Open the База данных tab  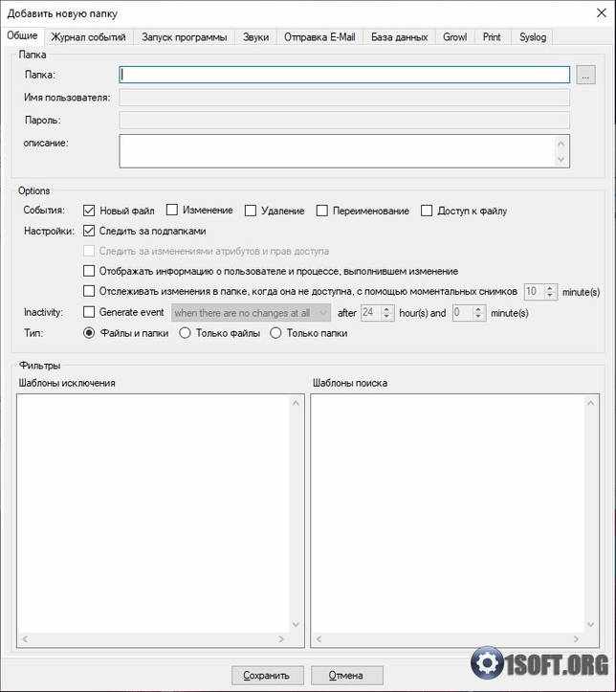click(x=400, y=37)
